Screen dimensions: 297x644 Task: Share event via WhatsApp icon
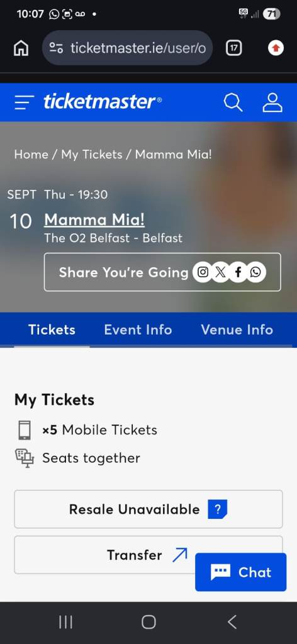pyautogui.click(x=256, y=272)
